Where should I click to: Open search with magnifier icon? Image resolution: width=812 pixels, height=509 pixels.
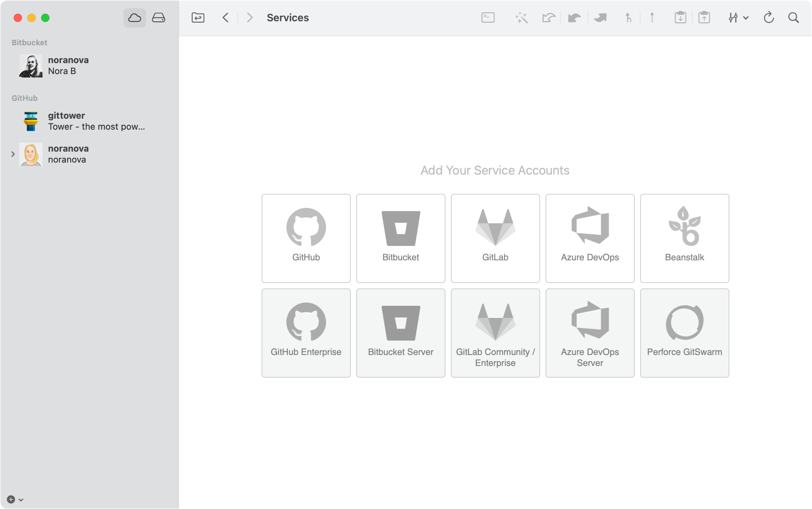tap(793, 18)
